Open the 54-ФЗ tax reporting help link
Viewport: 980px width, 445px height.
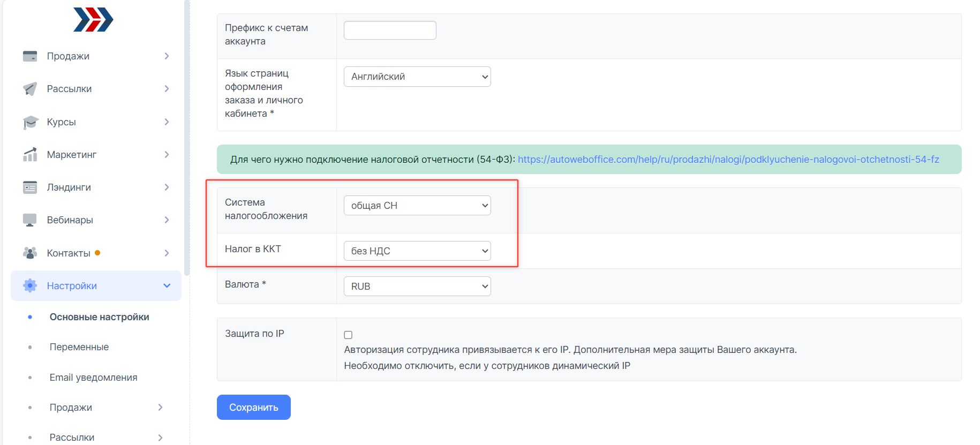pos(728,160)
